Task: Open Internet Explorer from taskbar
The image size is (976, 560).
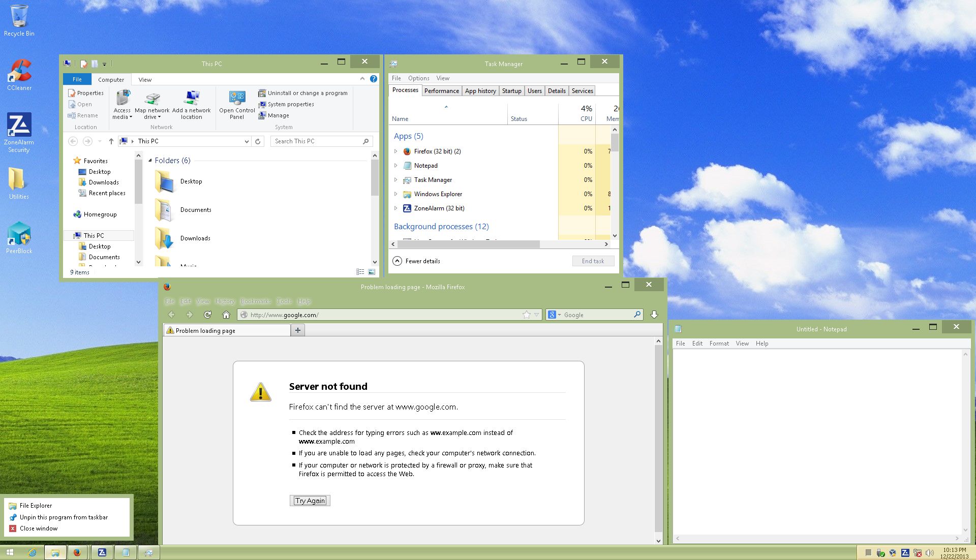Action: coord(32,552)
